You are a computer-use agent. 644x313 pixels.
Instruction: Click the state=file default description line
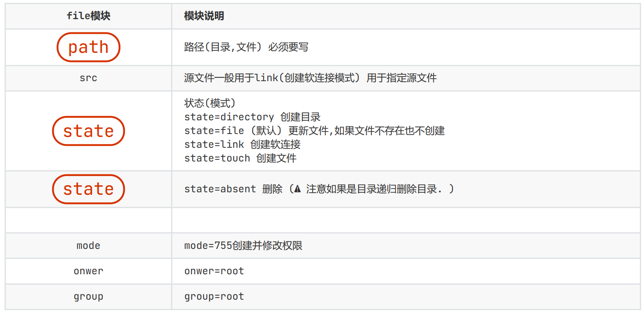[314, 131]
